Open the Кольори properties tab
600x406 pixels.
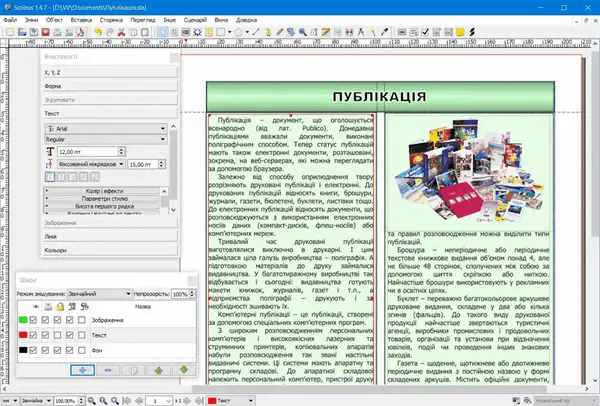click(110, 250)
